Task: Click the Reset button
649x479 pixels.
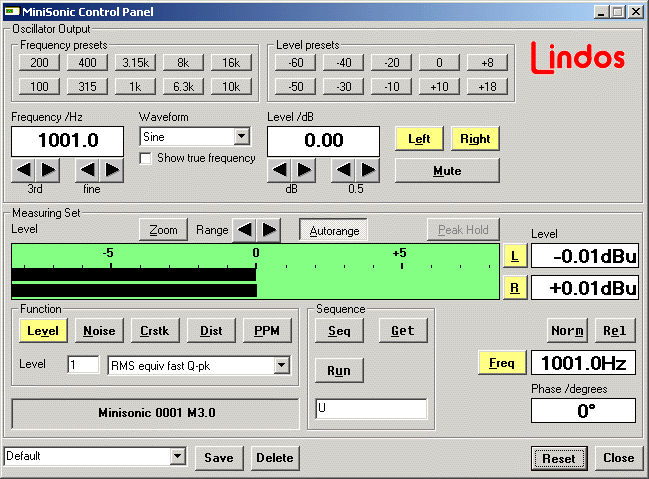Action: point(559,458)
